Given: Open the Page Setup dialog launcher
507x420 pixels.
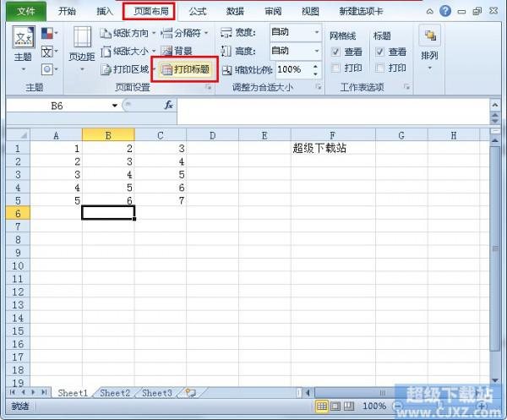Looking at the screenshot, I should (208, 87).
